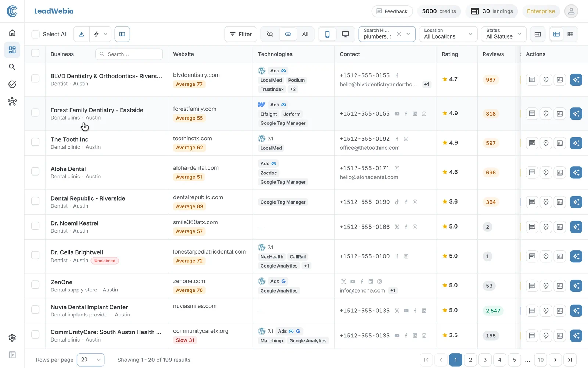Jump to the next page arrow
This screenshot has height=368, width=588.
coord(555,360)
